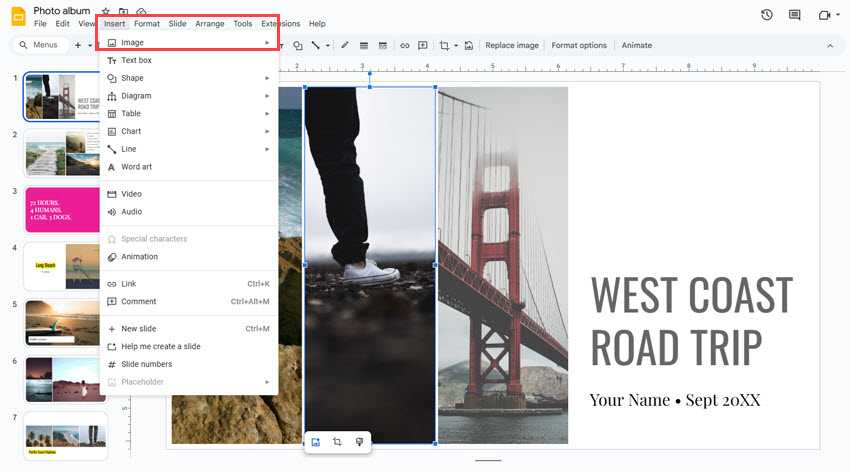This screenshot has width=850, height=472.
Task: Select slide 7 thumbnail
Action: (66, 436)
